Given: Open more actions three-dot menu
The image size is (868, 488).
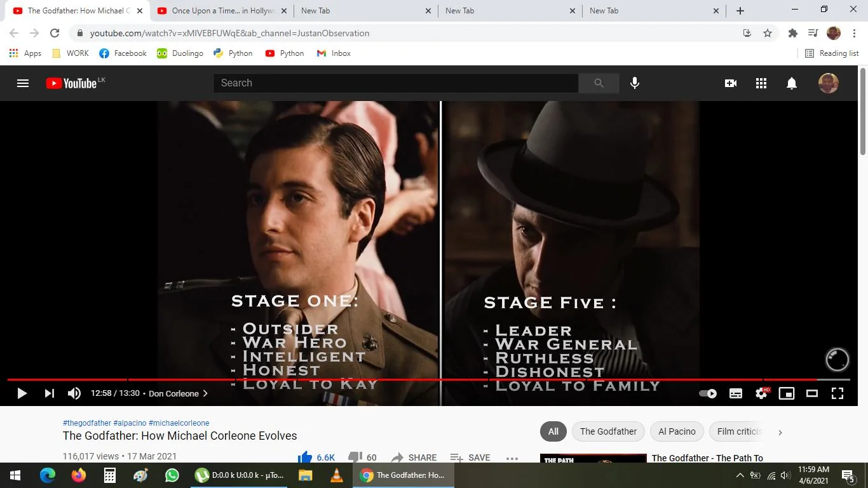Looking at the screenshot, I should pos(512,457).
